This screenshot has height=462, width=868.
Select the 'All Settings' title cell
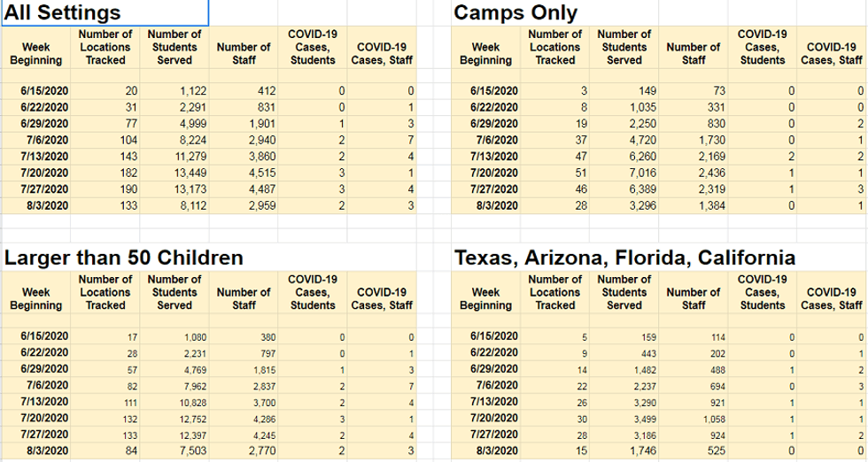[x=64, y=13]
